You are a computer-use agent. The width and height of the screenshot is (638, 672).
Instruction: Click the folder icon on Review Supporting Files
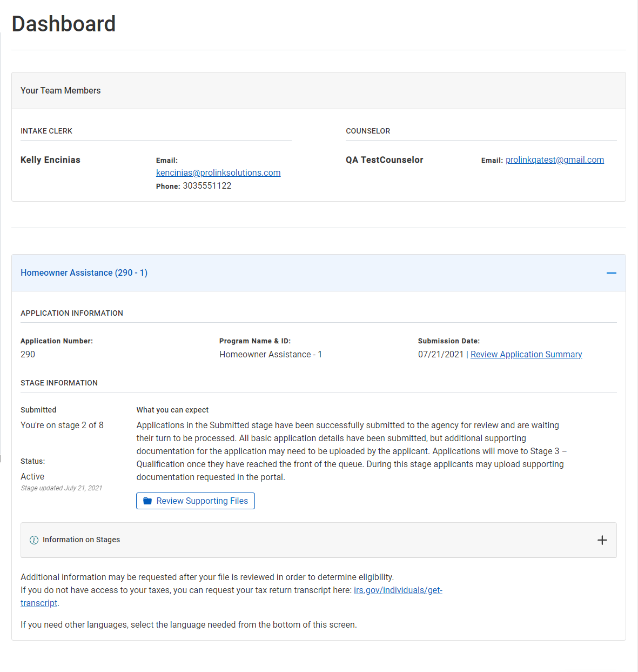coord(146,501)
